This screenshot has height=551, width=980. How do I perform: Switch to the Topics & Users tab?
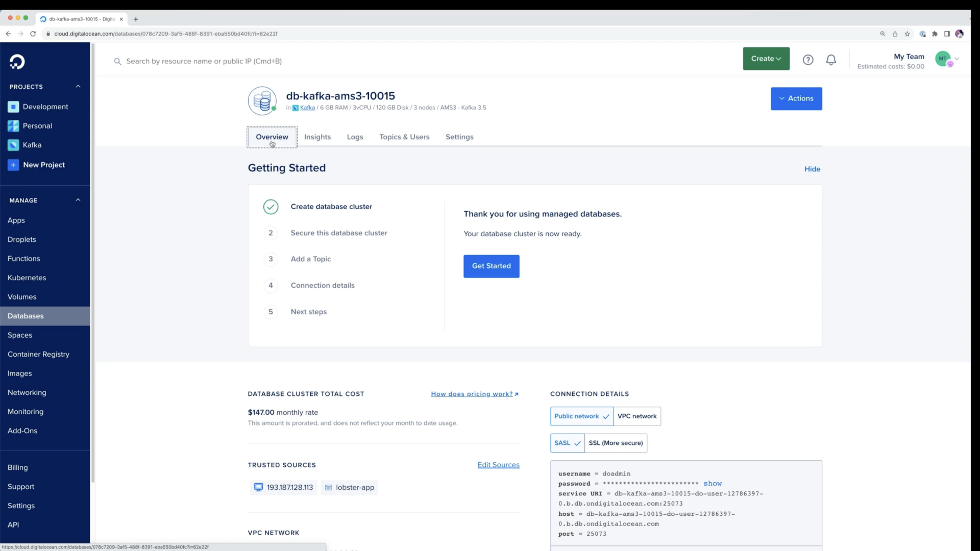(405, 137)
